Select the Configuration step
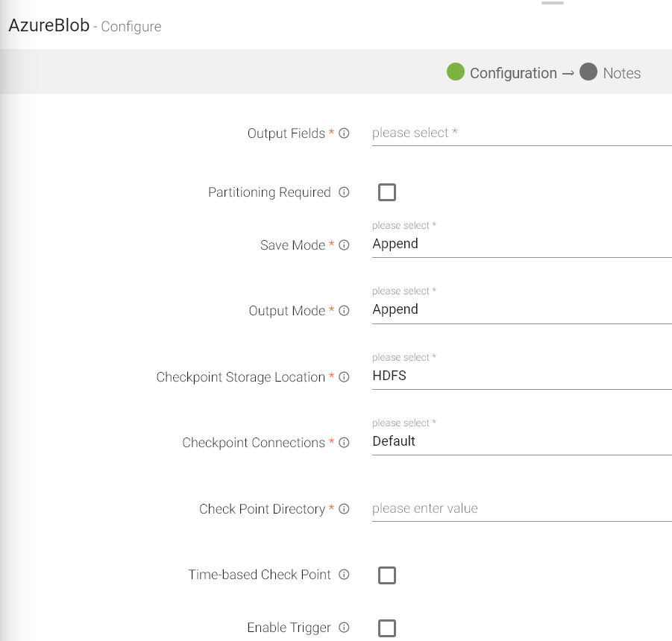The width and height of the screenshot is (672, 641). coord(503,73)
